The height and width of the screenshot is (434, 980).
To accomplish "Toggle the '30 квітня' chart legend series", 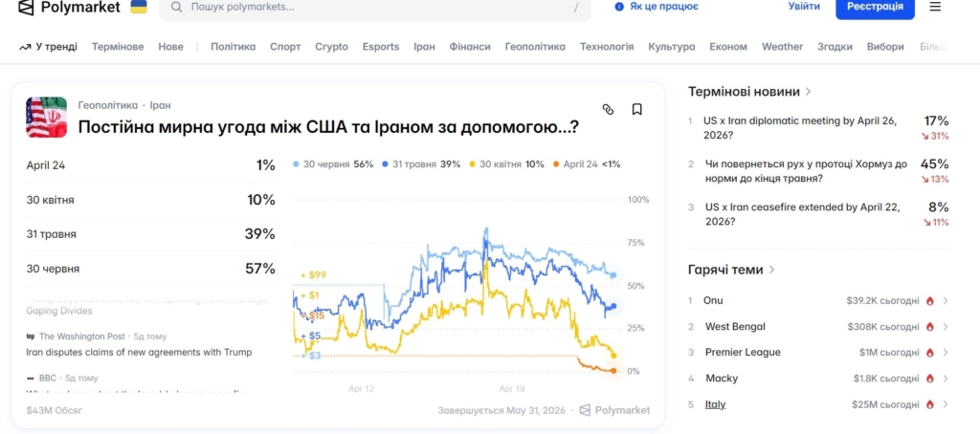I will 505,164.
